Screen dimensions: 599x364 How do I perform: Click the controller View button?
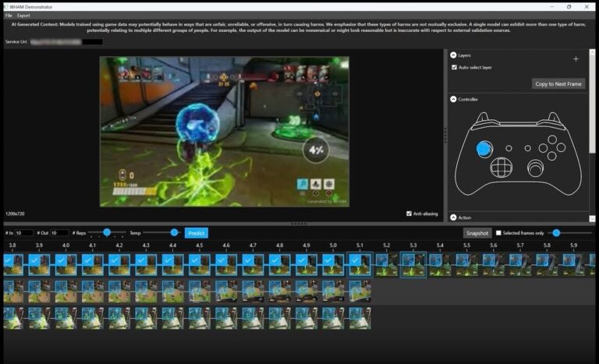pyautogui.click(x=509, y=148)
